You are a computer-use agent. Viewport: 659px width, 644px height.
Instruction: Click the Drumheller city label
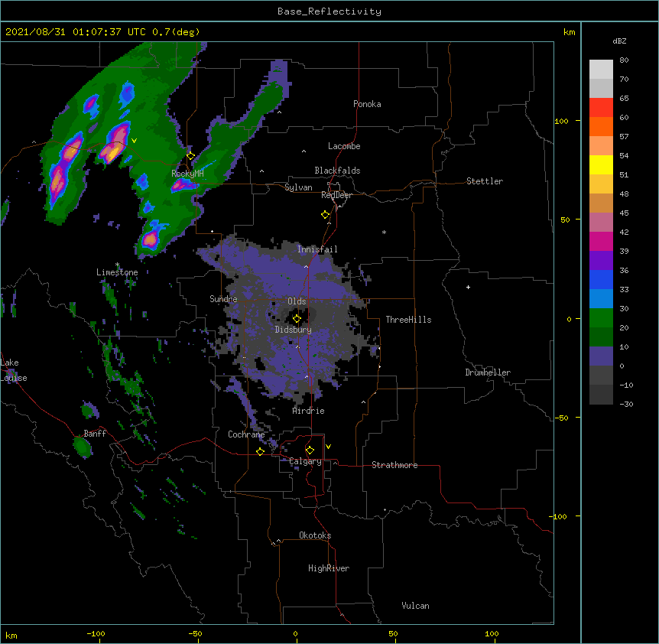[488, 372]
